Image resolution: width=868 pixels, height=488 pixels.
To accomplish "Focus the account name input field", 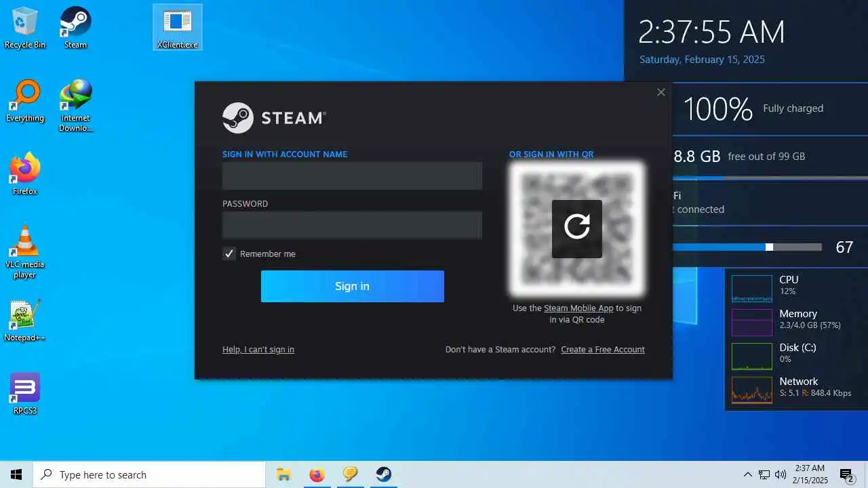I will [353, 176].
